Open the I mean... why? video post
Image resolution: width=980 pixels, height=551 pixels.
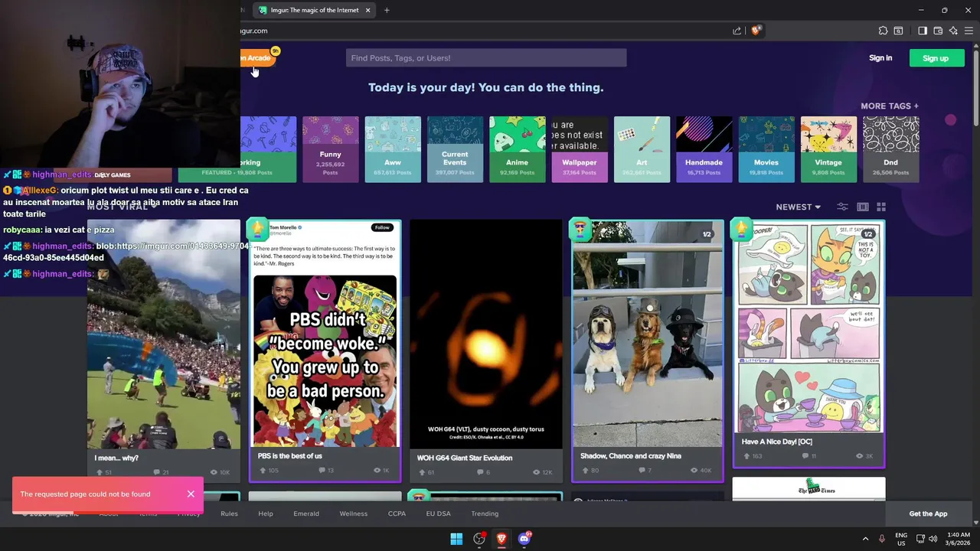tap(164, 350)
